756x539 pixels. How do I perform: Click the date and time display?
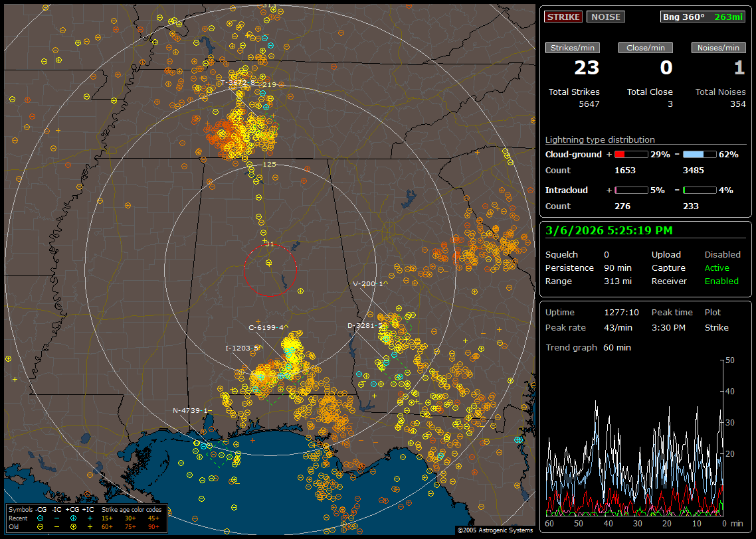(x=609, y=230)
